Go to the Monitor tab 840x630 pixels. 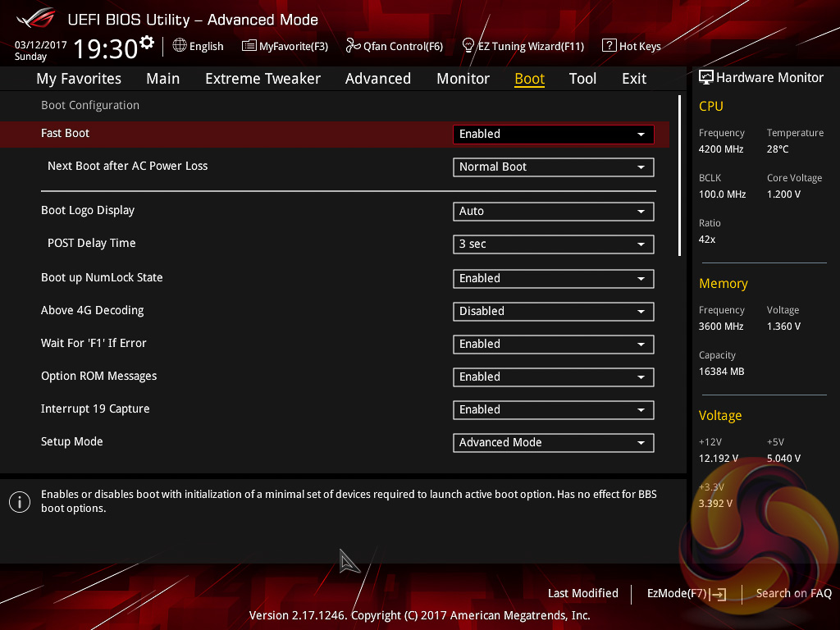tap(463, 79)
